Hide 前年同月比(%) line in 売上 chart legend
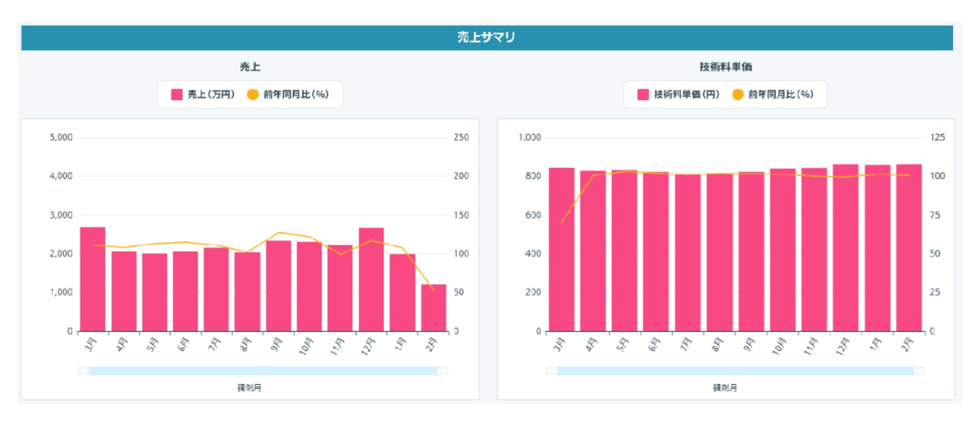 click(296, 94)
